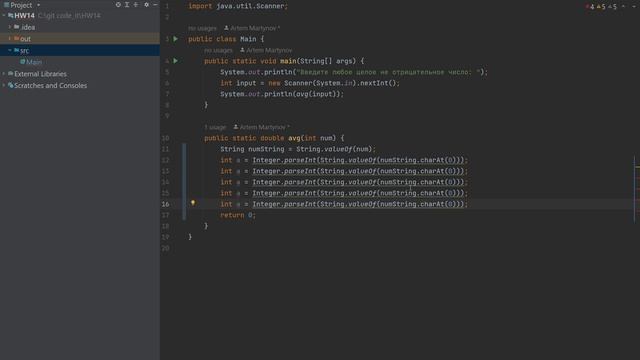
Task: Hide the Project tool window
Action: tap(156, 5)
